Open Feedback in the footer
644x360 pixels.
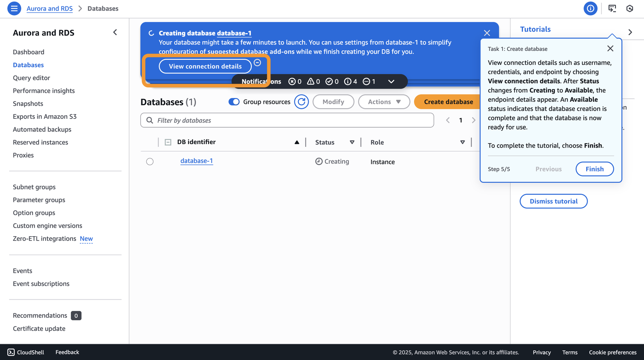(67, 352)
